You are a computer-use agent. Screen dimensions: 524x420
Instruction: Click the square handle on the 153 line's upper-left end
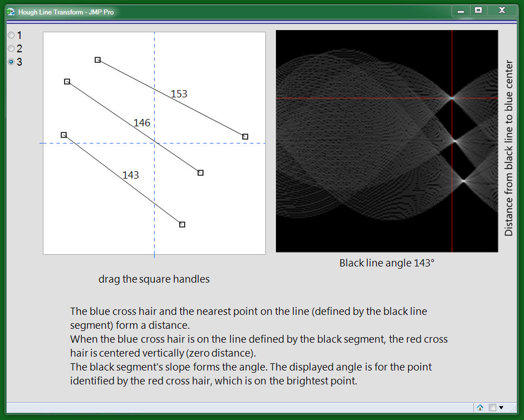pyautogui.click(x=98, y=59)
